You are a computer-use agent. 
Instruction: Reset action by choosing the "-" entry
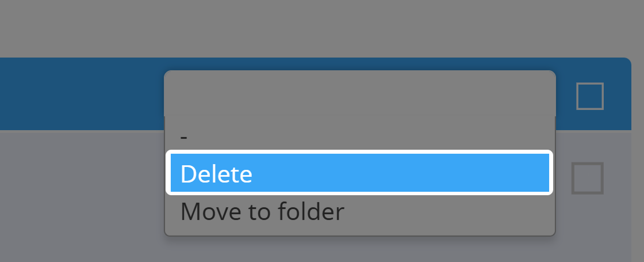pyautogui.click(x=184, y=137)
